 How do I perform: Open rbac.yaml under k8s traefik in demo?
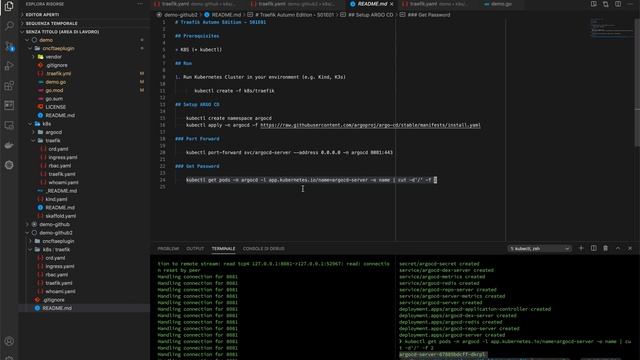pos(60,166)
